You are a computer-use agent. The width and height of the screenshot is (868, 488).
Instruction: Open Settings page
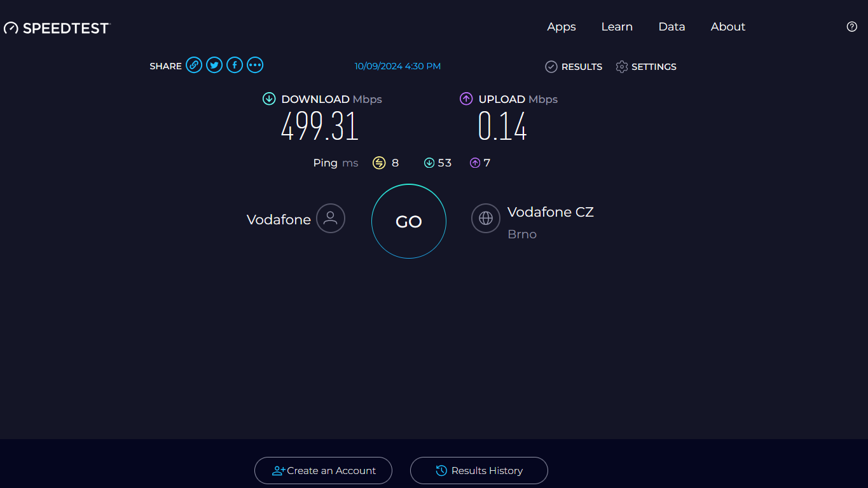click(x=646, y=67)
